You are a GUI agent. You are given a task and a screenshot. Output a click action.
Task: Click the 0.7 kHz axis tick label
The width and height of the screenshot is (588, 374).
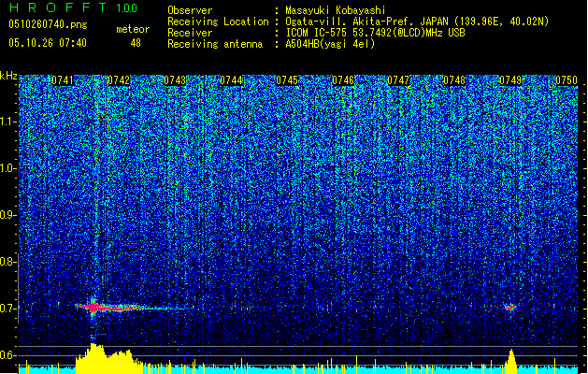[x=7, y=309]
